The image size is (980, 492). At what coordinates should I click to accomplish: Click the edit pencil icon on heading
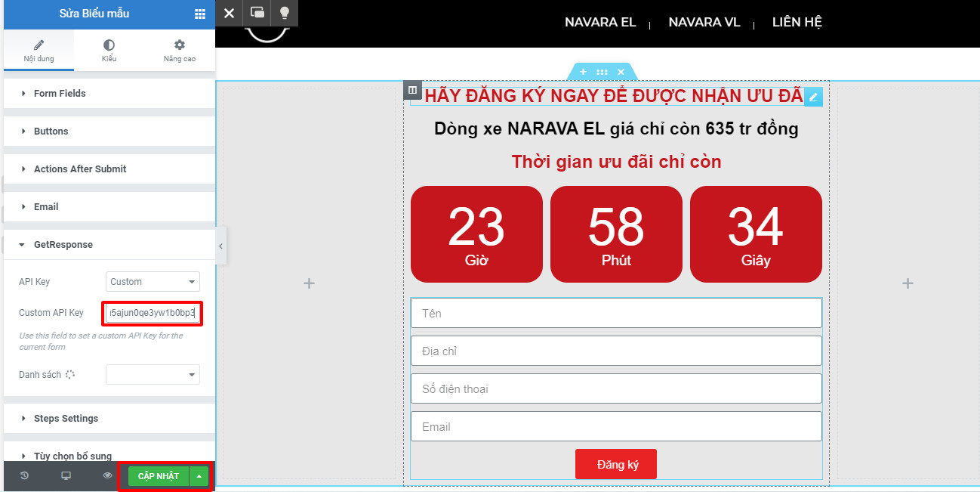coord(813,97)
